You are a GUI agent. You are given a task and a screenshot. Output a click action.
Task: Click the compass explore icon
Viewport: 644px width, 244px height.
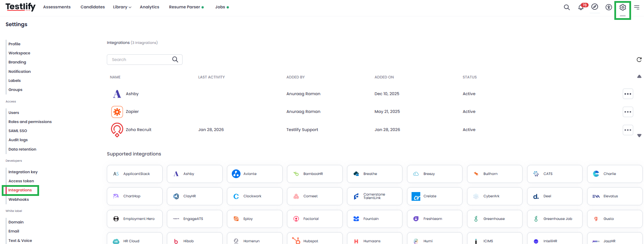[595, 7]
